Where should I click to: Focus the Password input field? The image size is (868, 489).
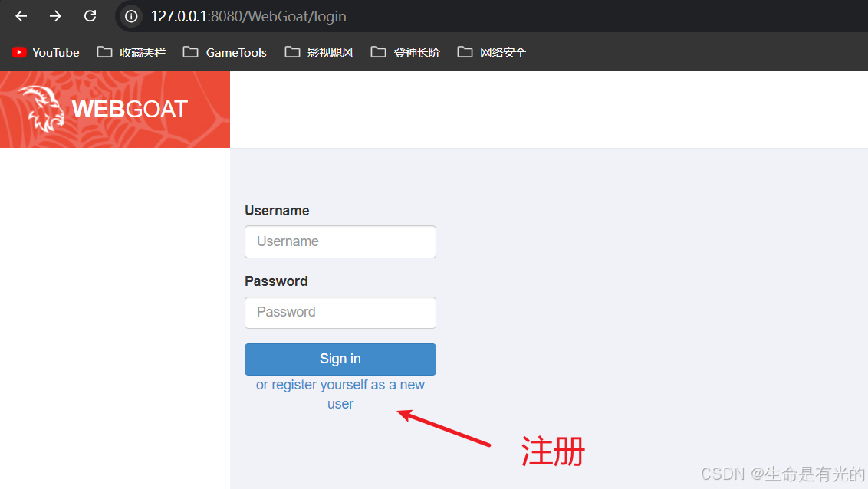coord(340,313)
